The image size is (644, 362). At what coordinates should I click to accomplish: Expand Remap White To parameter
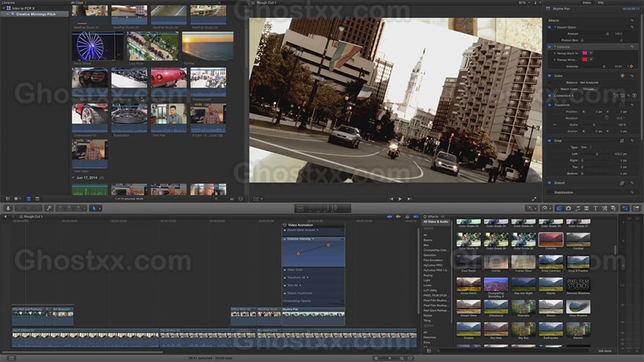click(x=555, y=60)
